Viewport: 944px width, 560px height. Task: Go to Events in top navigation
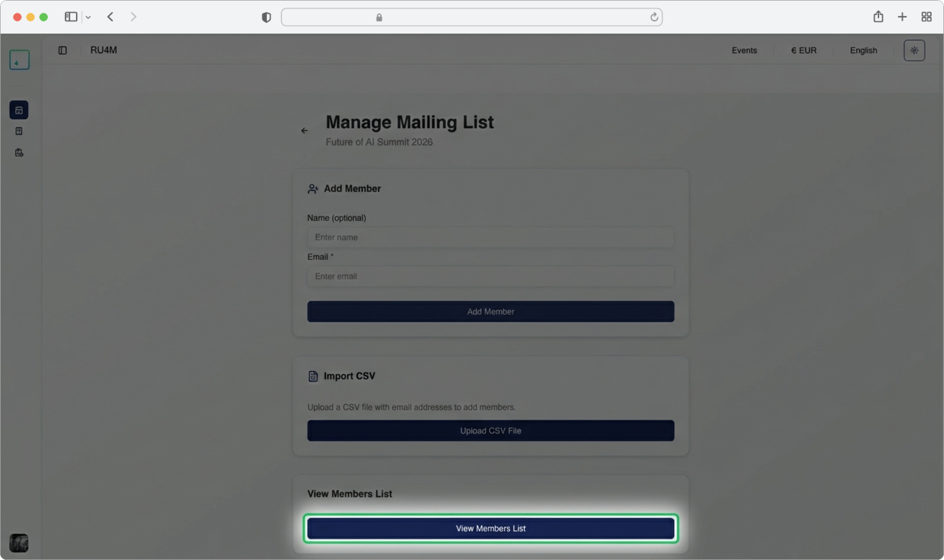pos(744,51)
